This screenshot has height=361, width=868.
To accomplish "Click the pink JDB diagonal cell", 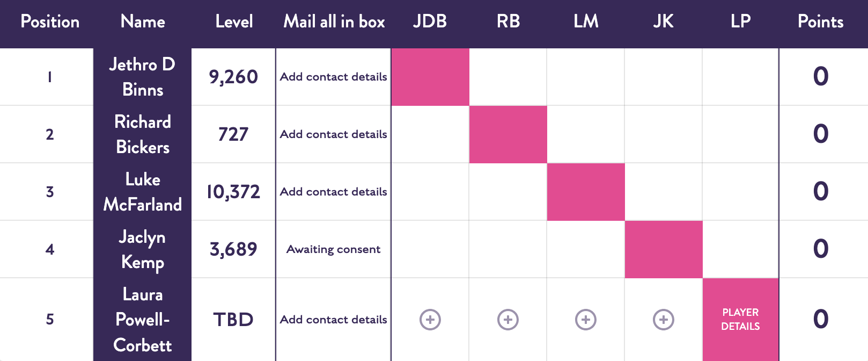I will [x=430, y=77].
